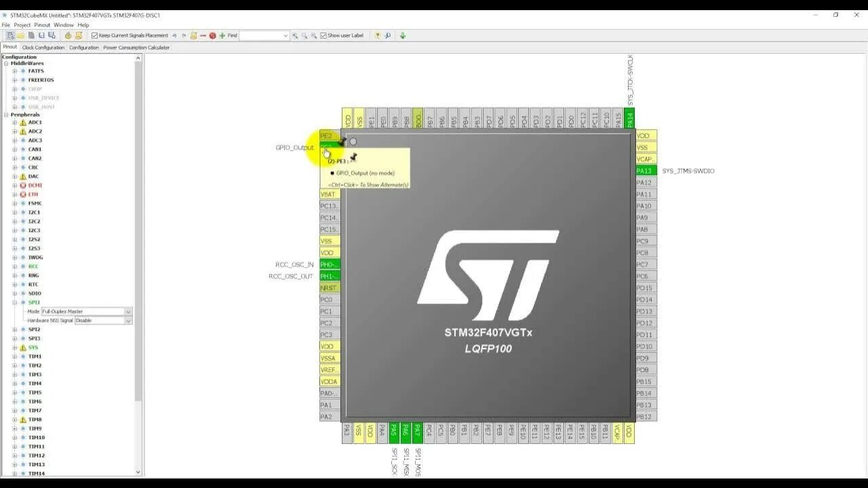Click the PD12 pin on the chip

pyautogui.click(x=646, y=323)
